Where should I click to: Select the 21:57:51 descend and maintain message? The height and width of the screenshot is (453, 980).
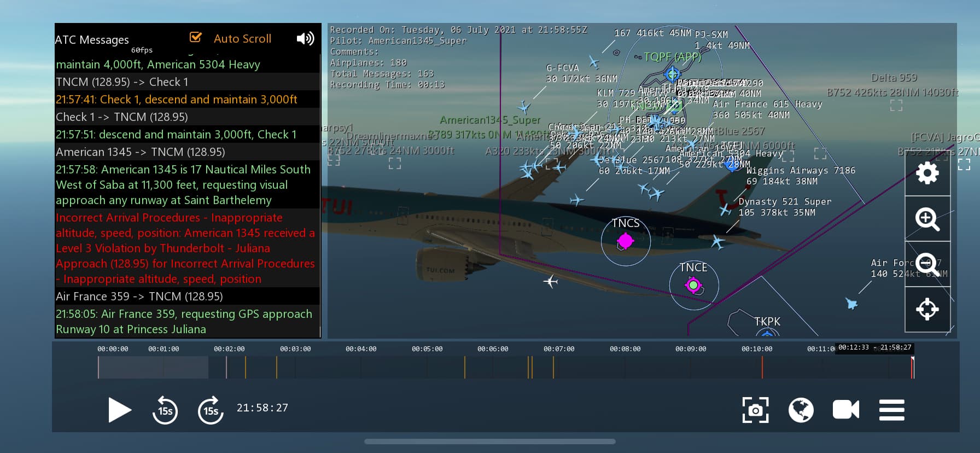[188, 135]
